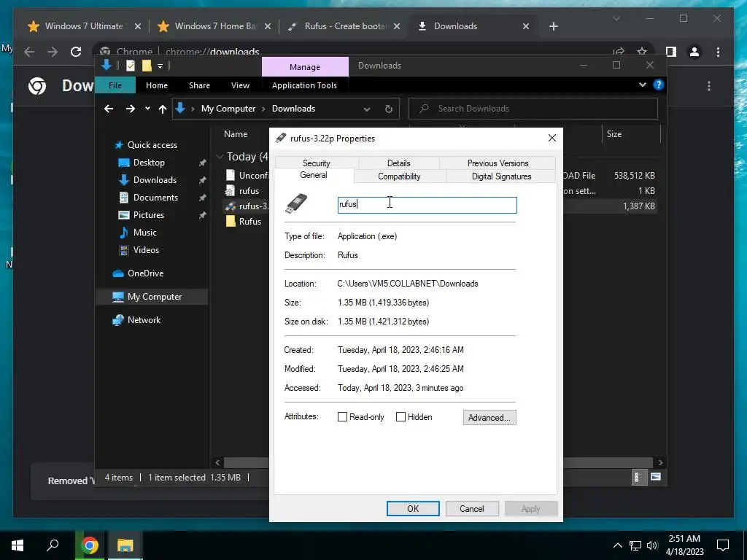Viewport: 747px width, 560px height.
Task: Check the Hidden attribute checkbox
Action: pyautogui.click(x=400, y=416)
